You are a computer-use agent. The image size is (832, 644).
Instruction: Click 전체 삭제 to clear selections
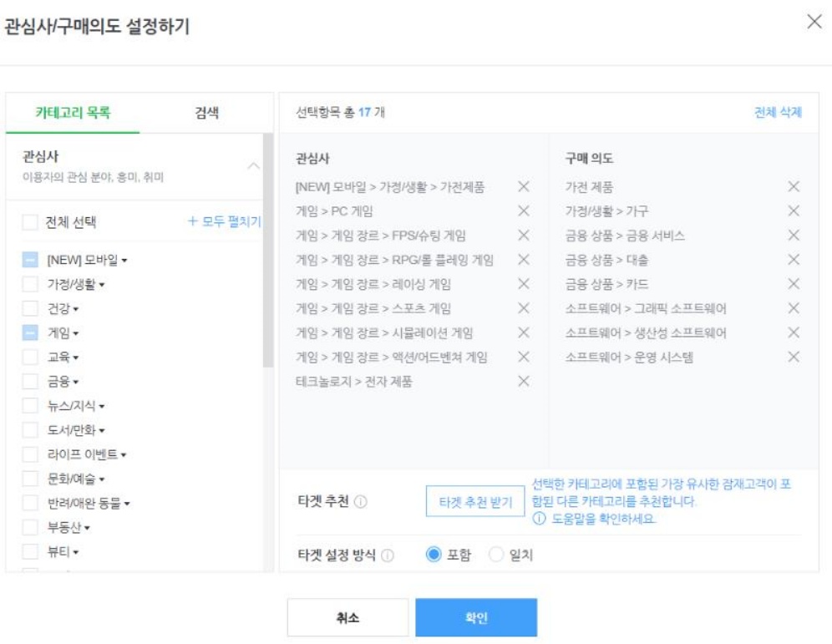(778, 113)
